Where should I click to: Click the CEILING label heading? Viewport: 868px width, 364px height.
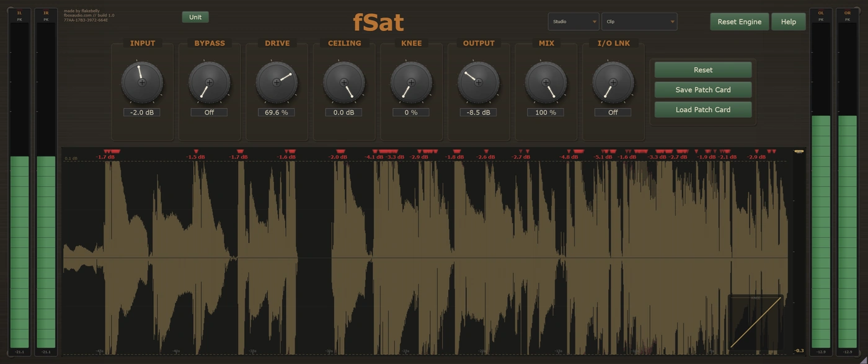344,43
